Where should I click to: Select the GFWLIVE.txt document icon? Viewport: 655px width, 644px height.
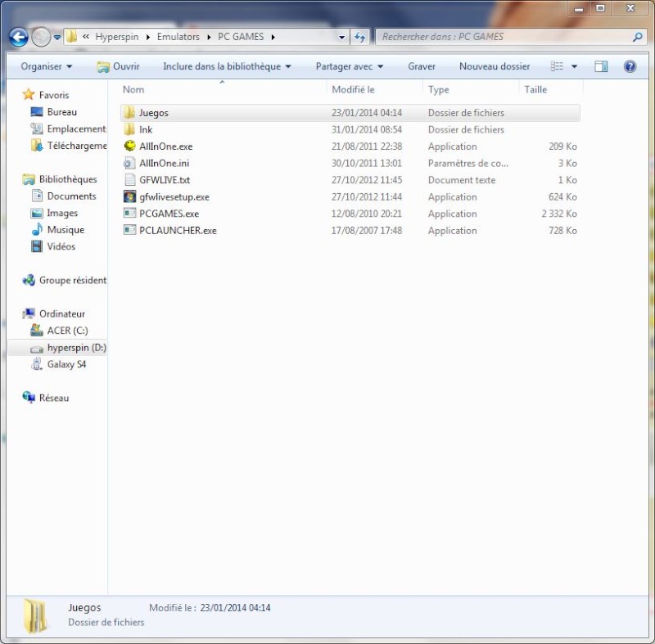[129, 179]
